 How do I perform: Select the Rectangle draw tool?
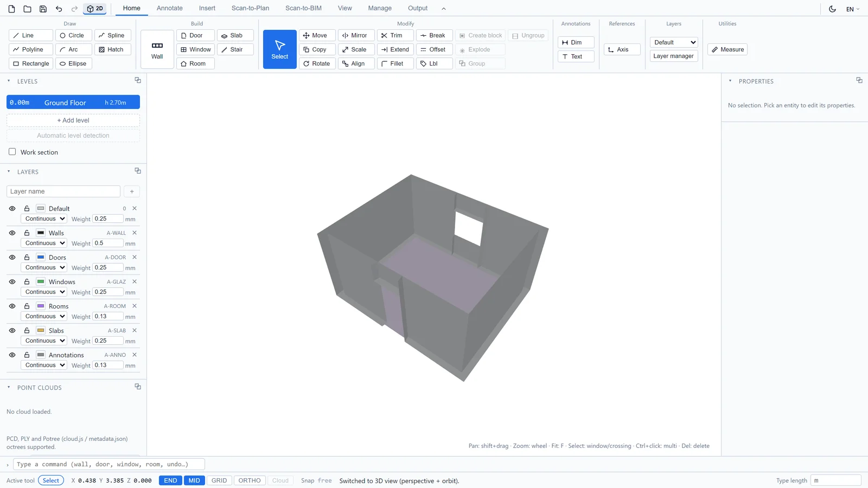(31, 63)
